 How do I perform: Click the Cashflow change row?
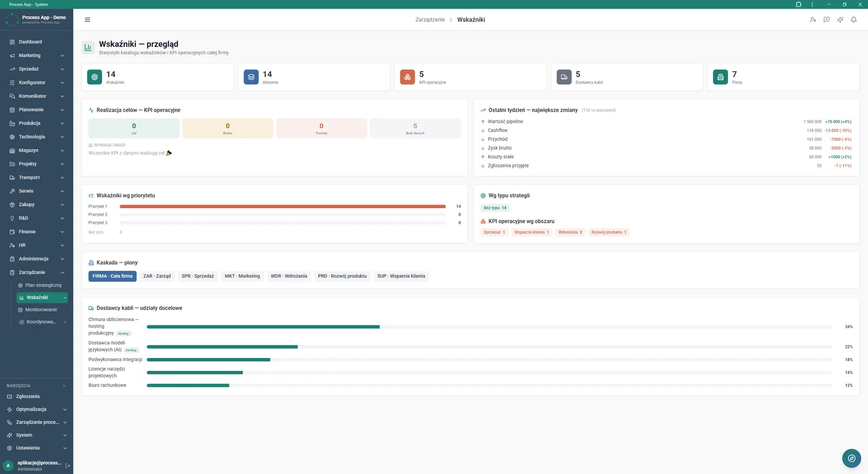[x=666, y=130]
